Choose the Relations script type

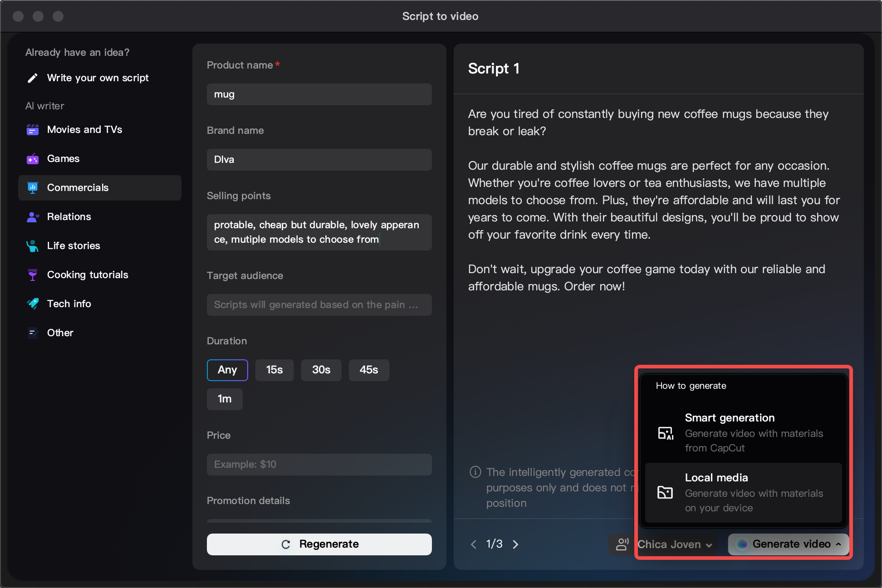click(69, 216)
